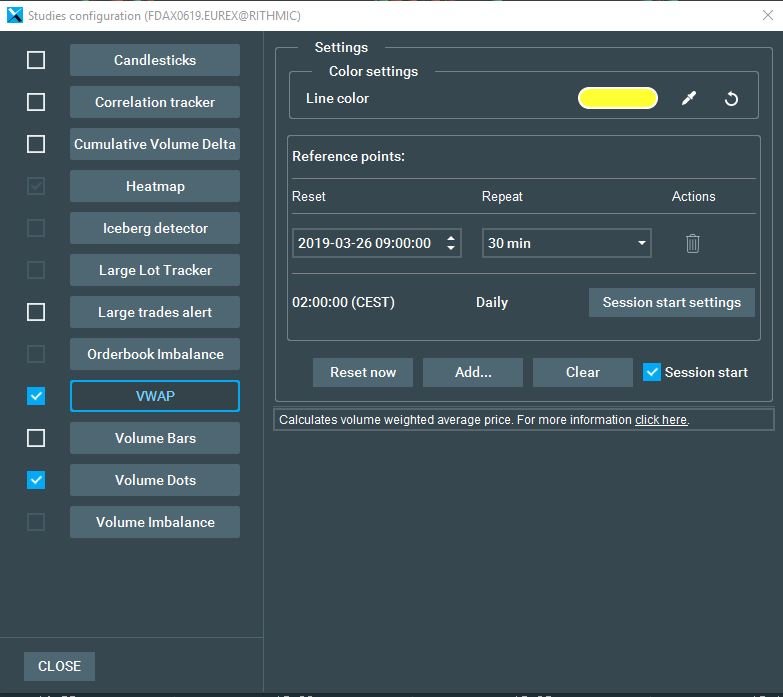783x697 pixels.
Task: Open Session start settings
Action: pyautogui.click(x=671, y=302)
